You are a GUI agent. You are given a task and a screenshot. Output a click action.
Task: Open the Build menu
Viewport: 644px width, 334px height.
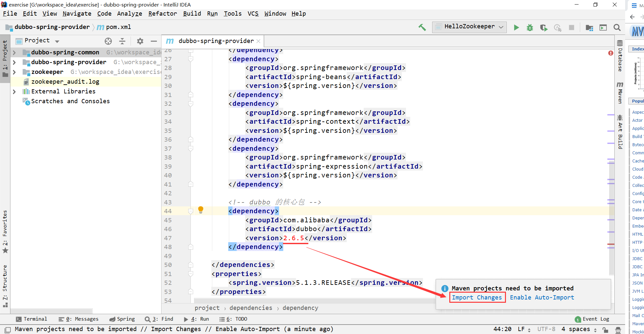coord(192,14)
